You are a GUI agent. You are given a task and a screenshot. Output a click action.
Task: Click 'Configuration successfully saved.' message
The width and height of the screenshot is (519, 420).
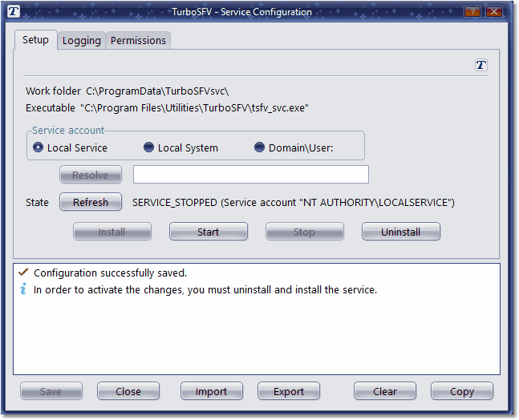tap(110, 273)
